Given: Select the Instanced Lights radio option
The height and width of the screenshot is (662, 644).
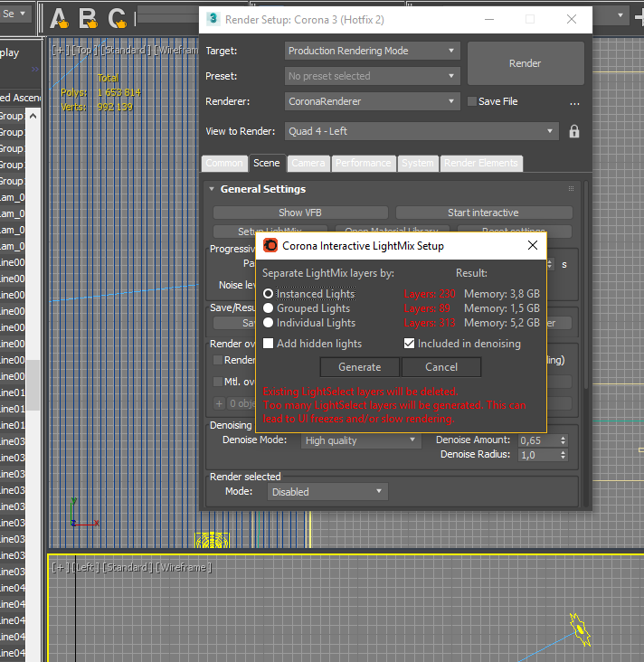Looking at the screenshot, I should point(268,293).
